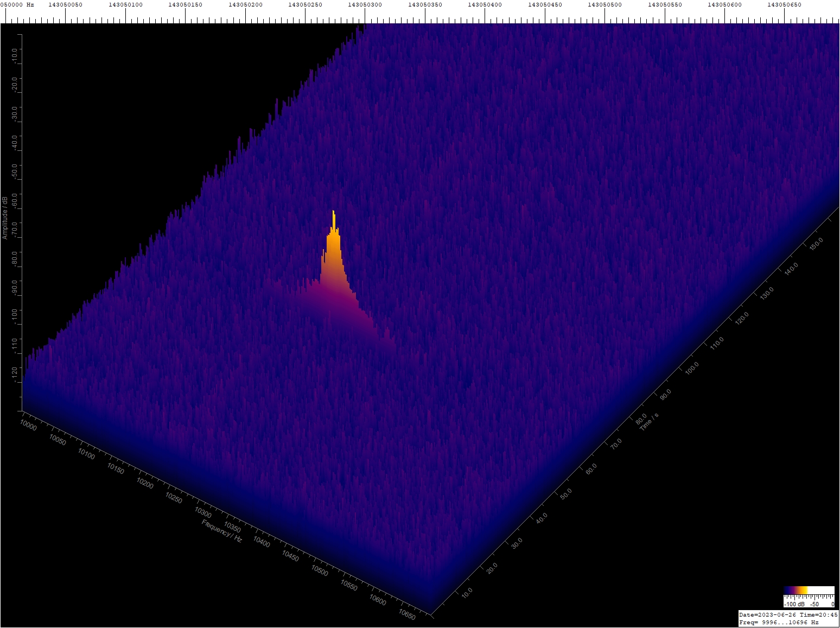Click the dB color gradient legend bar

tap(809, 591)
